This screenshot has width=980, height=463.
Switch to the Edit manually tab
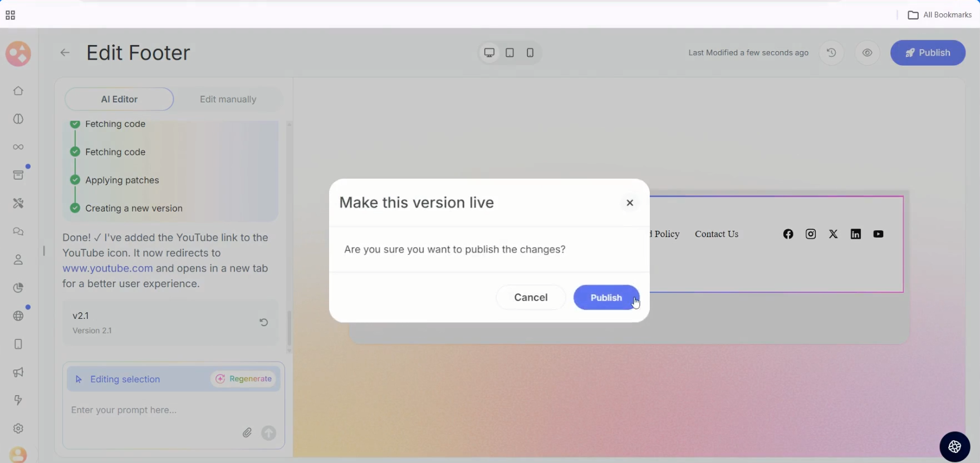[x=228, y=99]
